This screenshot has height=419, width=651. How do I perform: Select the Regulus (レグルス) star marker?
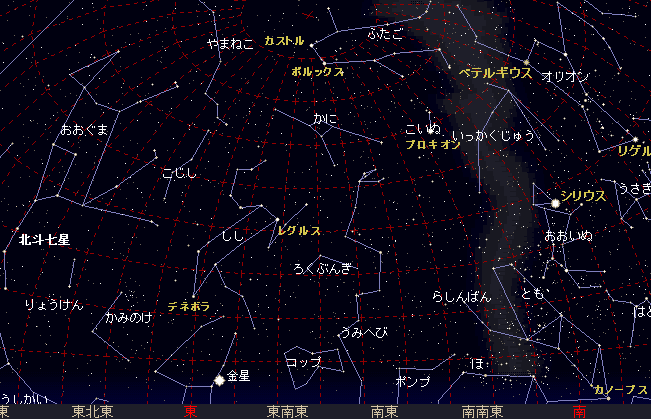click(x=277, y=219)
